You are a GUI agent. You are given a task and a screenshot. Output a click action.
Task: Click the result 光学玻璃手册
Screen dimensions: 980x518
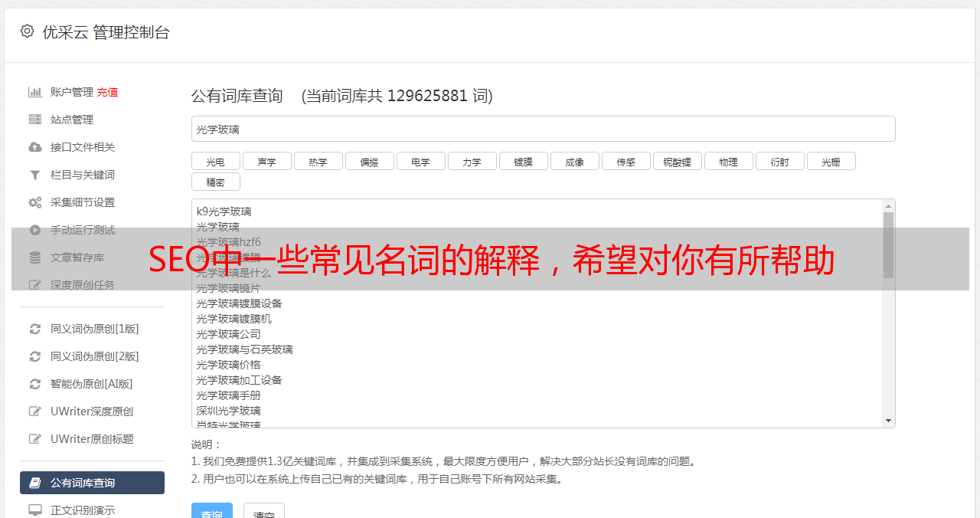click(x=228, y=395)
